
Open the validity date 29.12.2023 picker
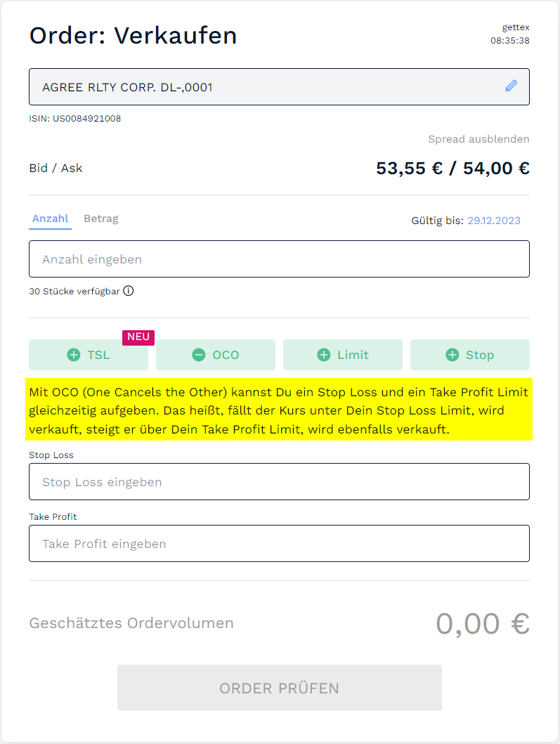coord(493,221)
